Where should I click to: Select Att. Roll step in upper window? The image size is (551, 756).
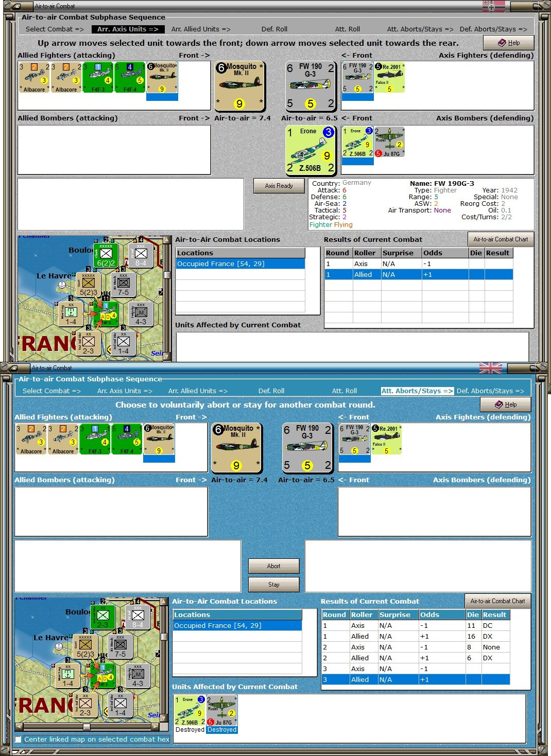pos(348,29)
